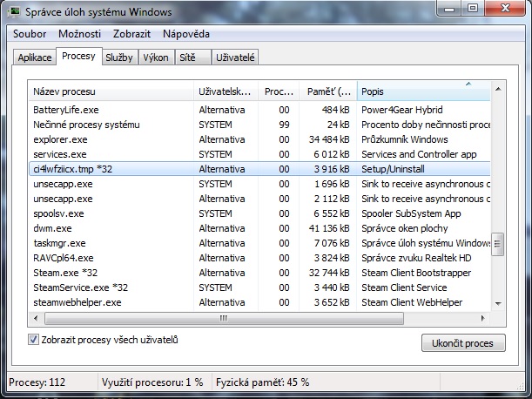Viewport: 532px width, 399px height.
Task: Sort by Uživatelsk... column header
Action: pos(226,91)
